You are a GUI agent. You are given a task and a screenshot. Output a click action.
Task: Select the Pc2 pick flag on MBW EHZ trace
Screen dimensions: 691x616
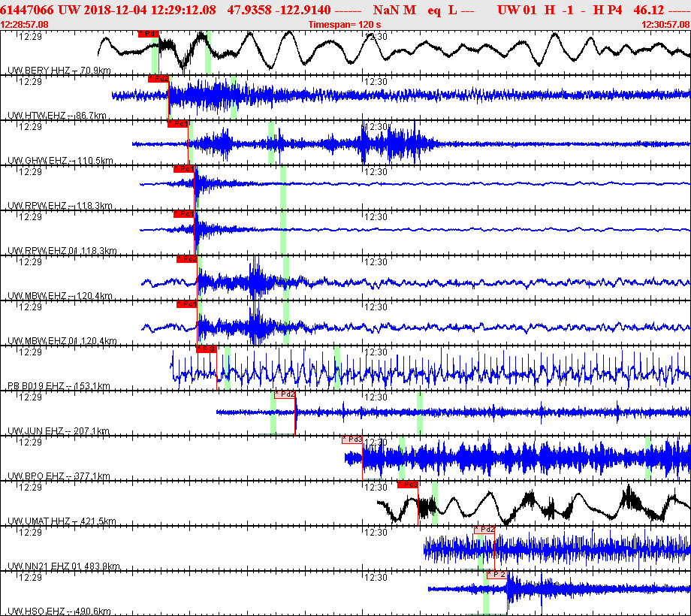187,259
